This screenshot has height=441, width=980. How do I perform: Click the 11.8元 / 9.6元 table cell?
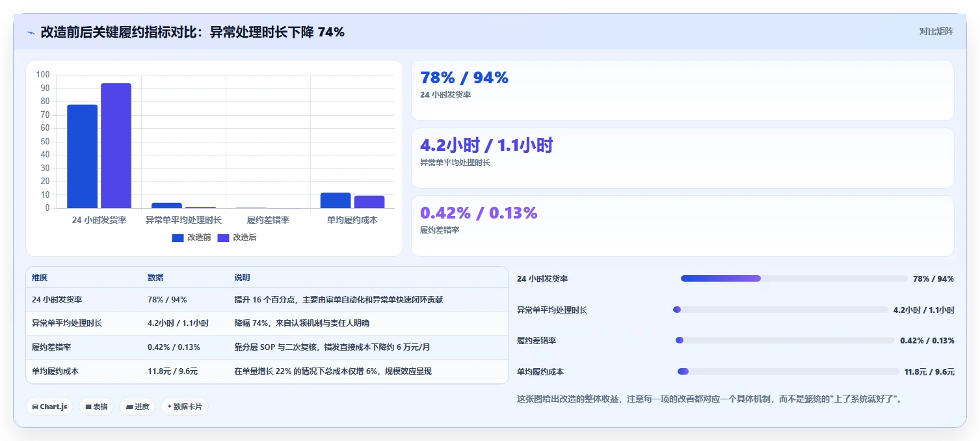tap(185, 371)
